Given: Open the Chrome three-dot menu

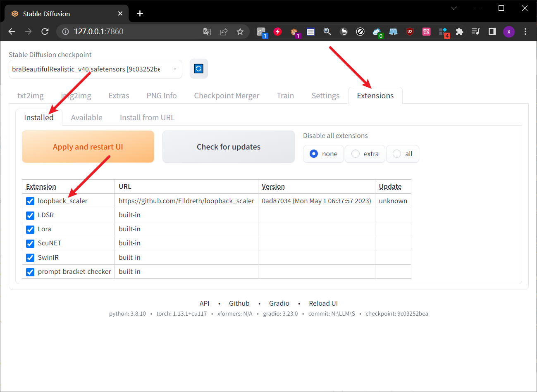Looking at the screenshot, I should point(525,31).
